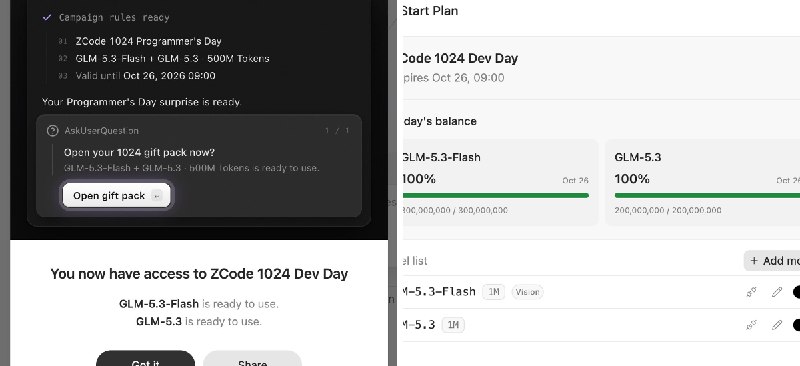Click '300,000,000 / 300,000,000' token count
The image size is (800, 366).
(455, 210)
